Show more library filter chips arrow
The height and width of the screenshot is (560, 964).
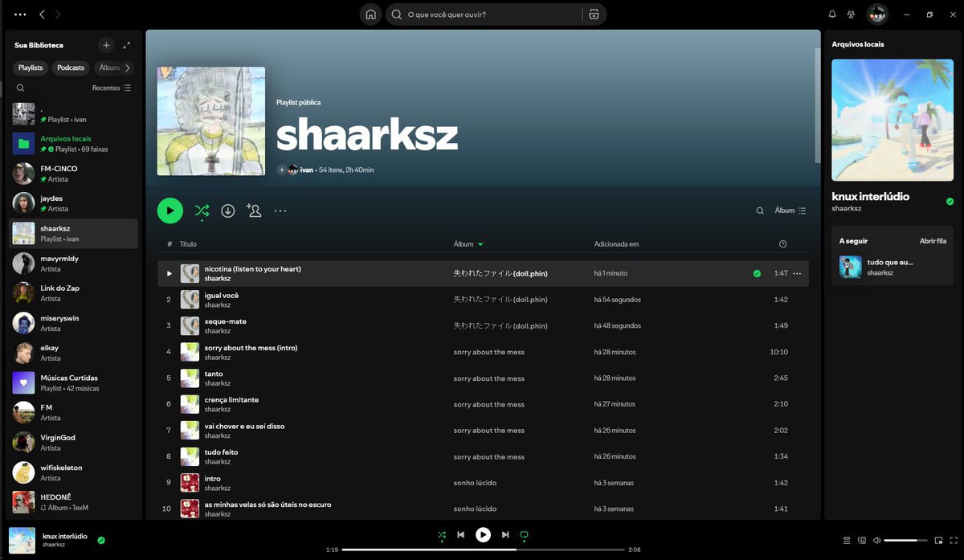click(128, 67)
